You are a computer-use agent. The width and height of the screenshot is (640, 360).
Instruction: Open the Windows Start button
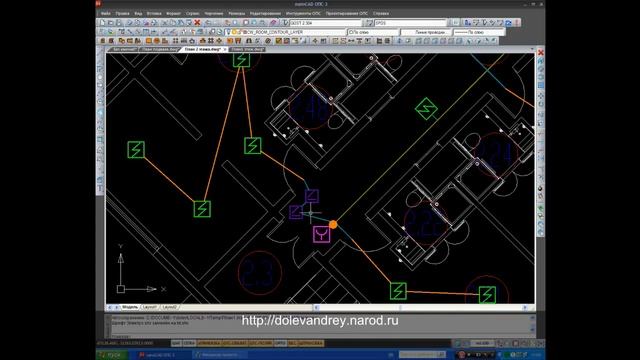(112, 355)
